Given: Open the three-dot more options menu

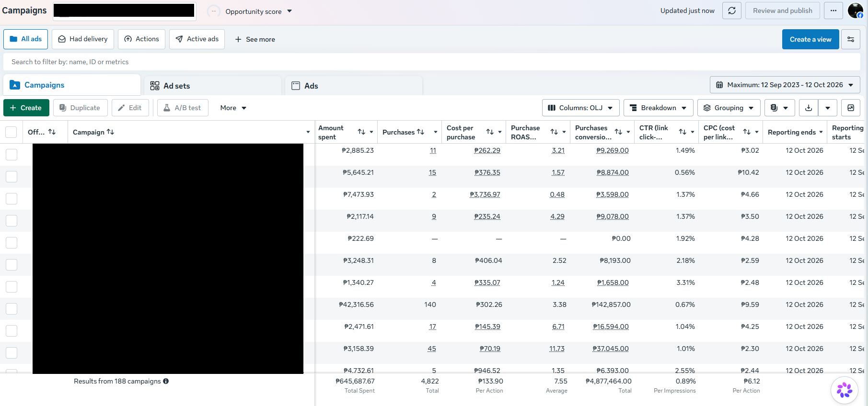Looking at the screenshot, I should [x=833, y=11].
